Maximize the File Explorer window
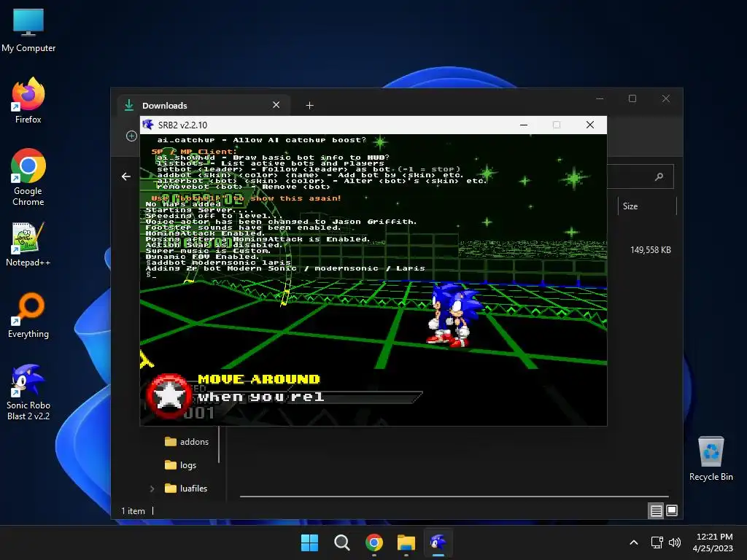The width and height of the screenshot is (747, 560). (x=632, y=98)
